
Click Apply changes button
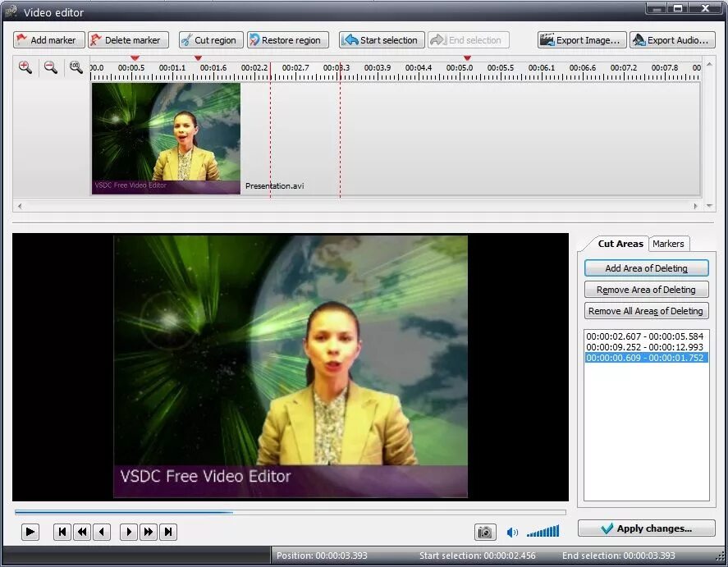tap(646, 528)
